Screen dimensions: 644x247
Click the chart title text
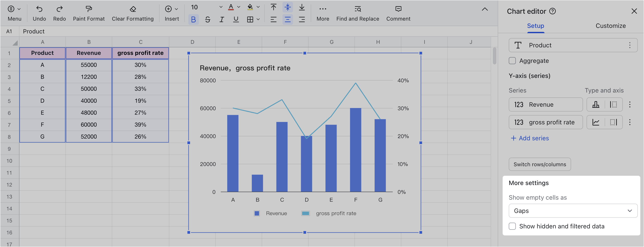pos(245,68)
